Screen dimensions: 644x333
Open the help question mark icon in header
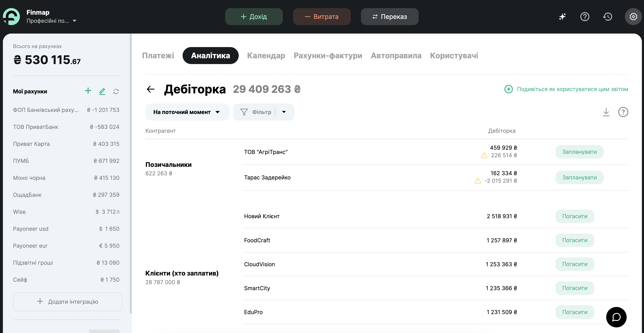tap(585, 17)
